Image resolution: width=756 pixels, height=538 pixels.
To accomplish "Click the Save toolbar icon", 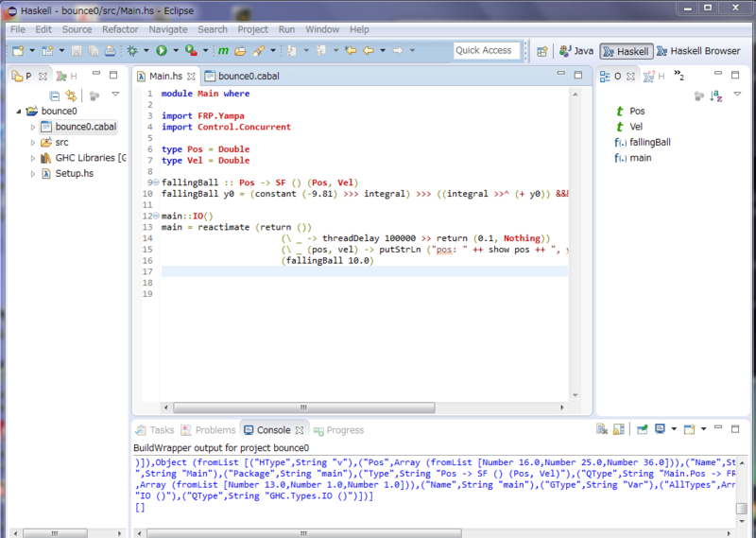I will (x=77, y=51).
